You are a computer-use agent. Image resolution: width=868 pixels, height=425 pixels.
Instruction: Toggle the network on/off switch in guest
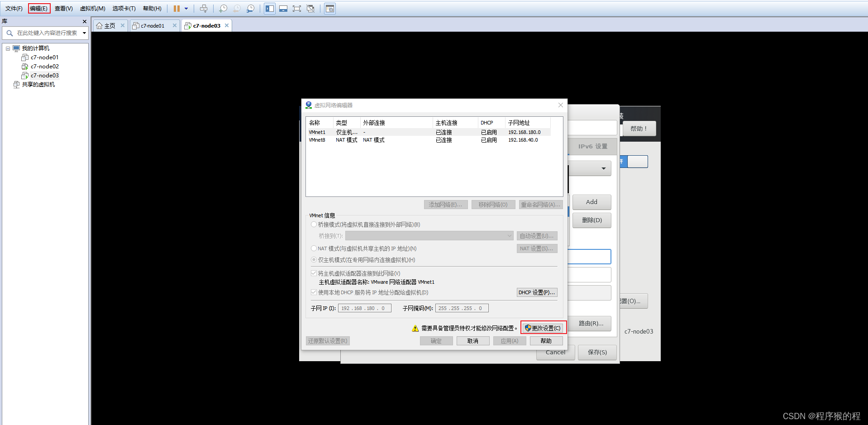pos(634,162)
